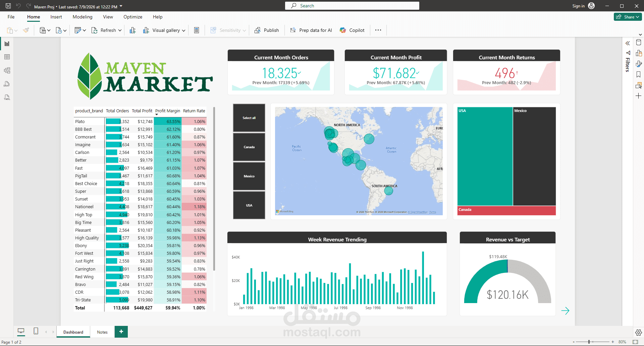Open DAX query view in left sidebar
Viewport: 644px width, 346px height.
coord(7,84)
